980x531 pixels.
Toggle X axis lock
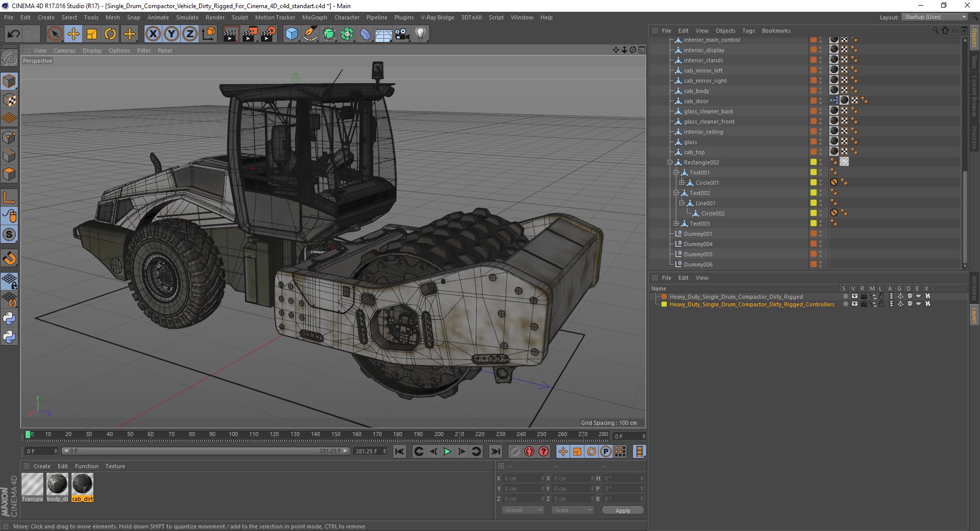coord(153,34)
